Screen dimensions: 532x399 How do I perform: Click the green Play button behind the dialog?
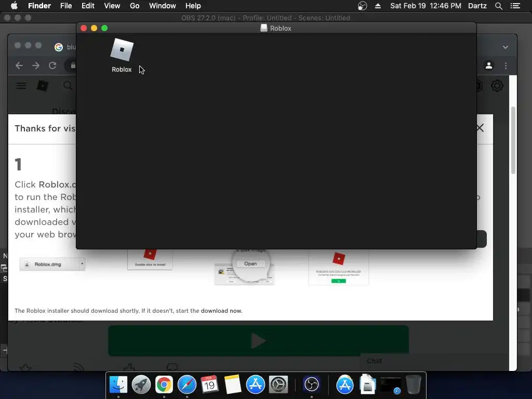coord(258,341)
